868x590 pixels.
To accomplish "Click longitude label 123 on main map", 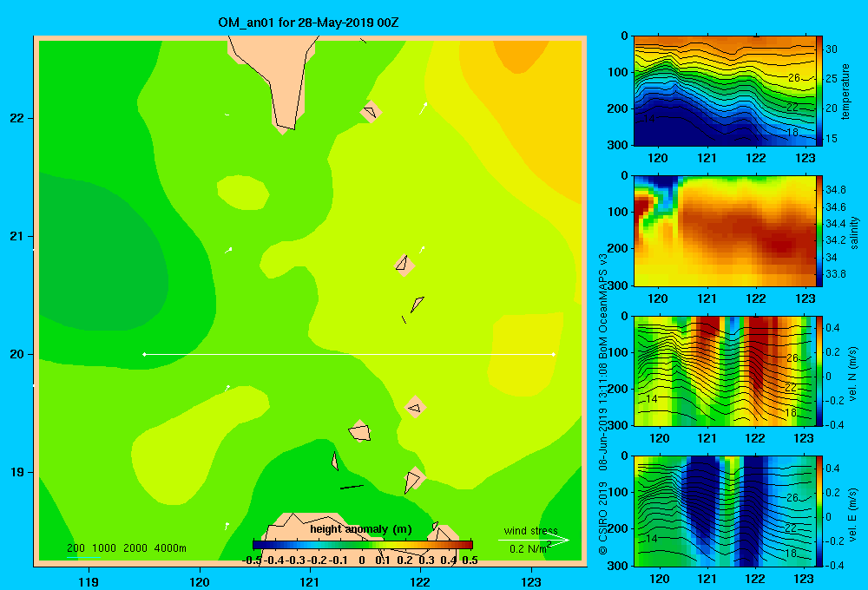I will pos(531,581).
